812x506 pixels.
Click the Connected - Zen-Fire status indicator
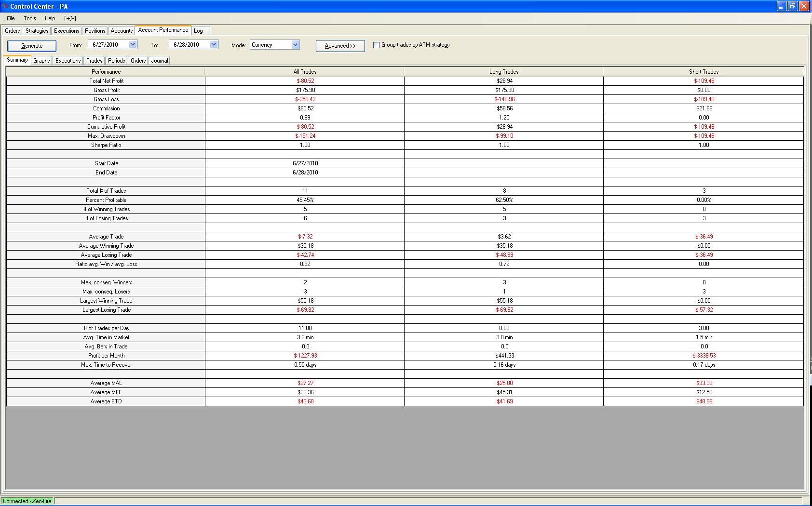point(27,501)
